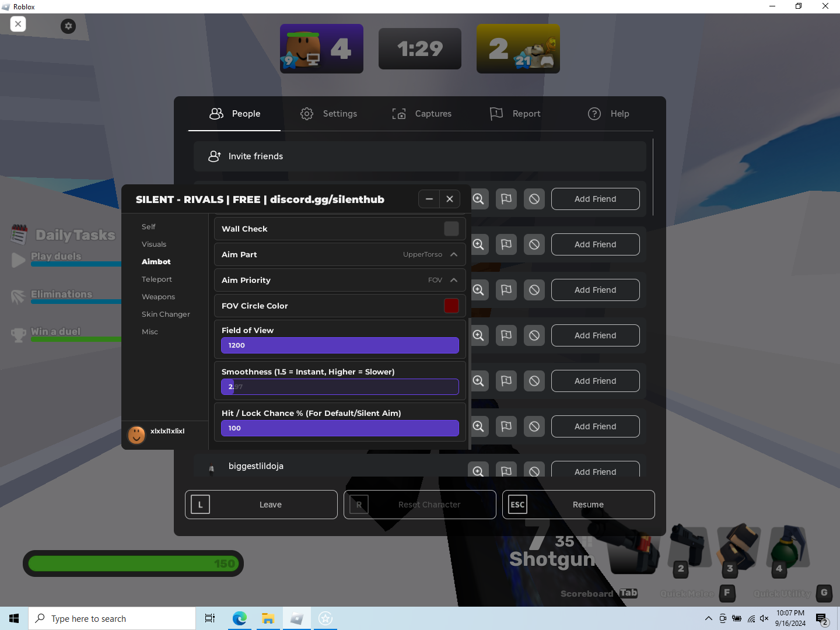
Task: Click the Silent panel vertical scrollbar
Action: click(x=470, y=384)
